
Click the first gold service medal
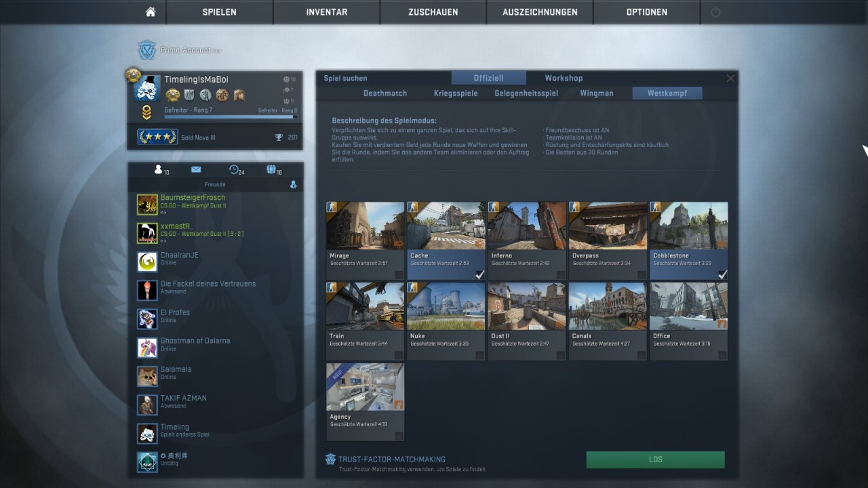coord(173,95)
